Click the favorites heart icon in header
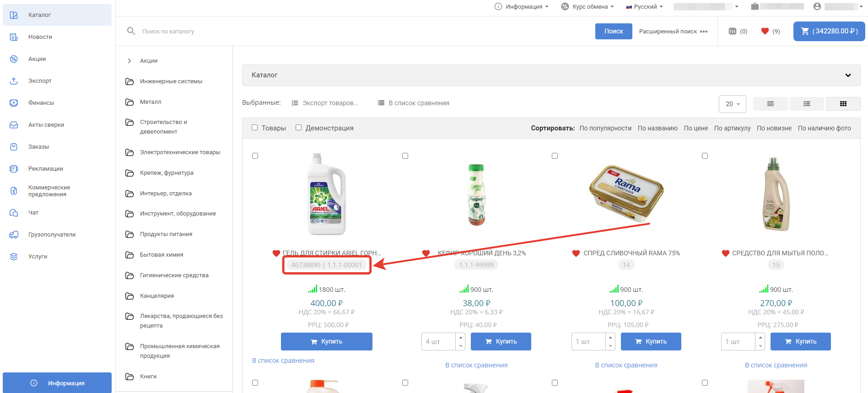The image size is (868, 393). tap(765, 31)
